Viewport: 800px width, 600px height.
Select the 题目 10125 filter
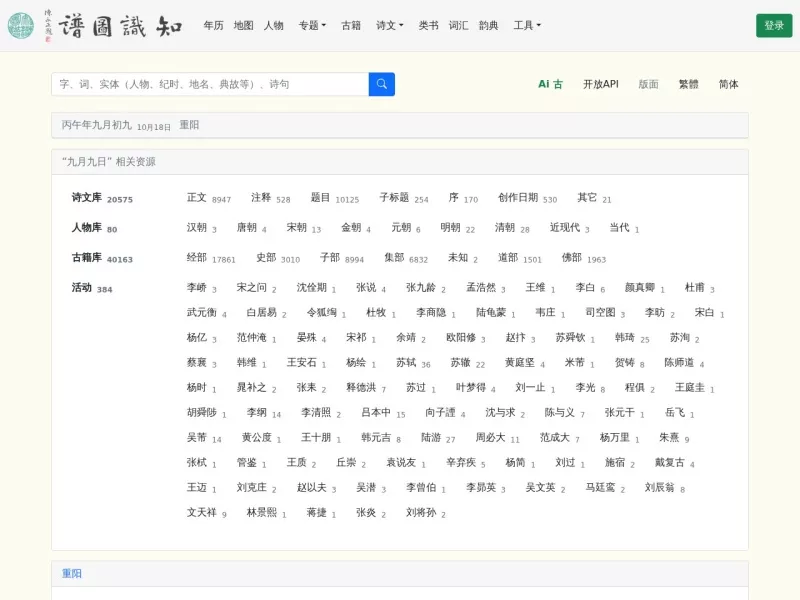335,198
